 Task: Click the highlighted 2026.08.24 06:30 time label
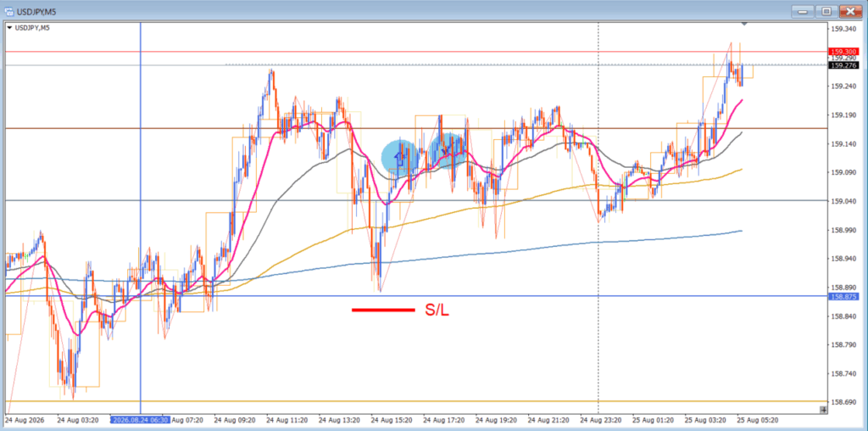pyautogui.click(x=140, y=420)
